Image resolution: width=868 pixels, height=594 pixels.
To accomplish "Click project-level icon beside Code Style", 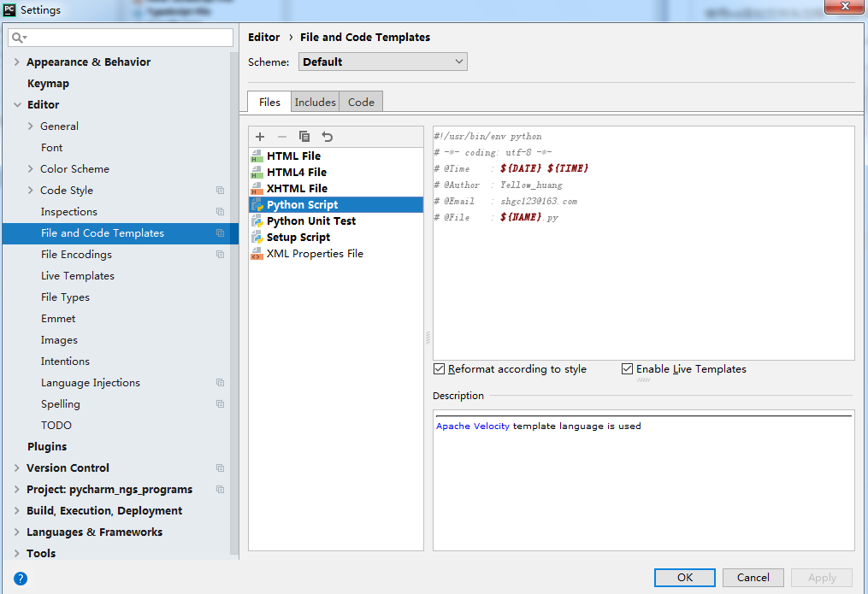I will (221, 191).
